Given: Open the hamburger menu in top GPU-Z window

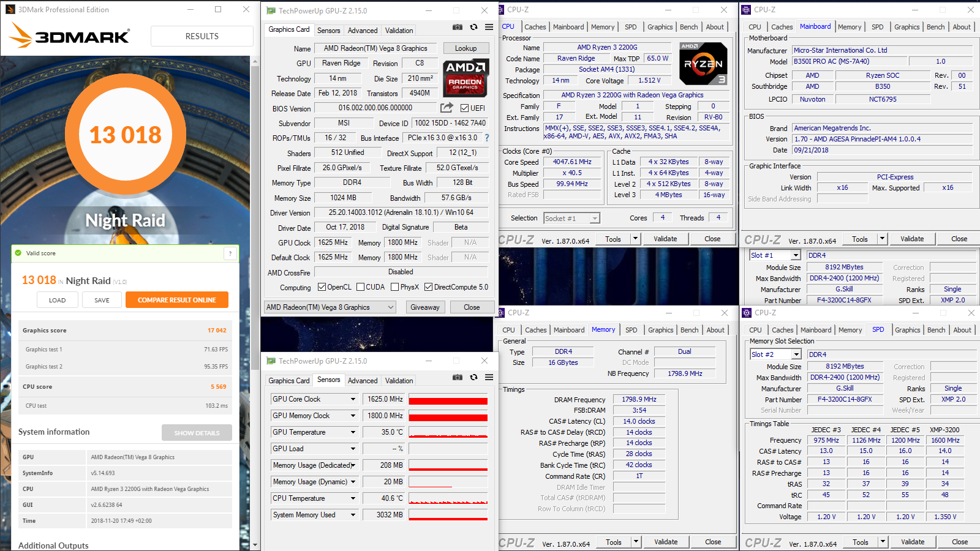Looking at the screenshot, I should coord(489,27).
